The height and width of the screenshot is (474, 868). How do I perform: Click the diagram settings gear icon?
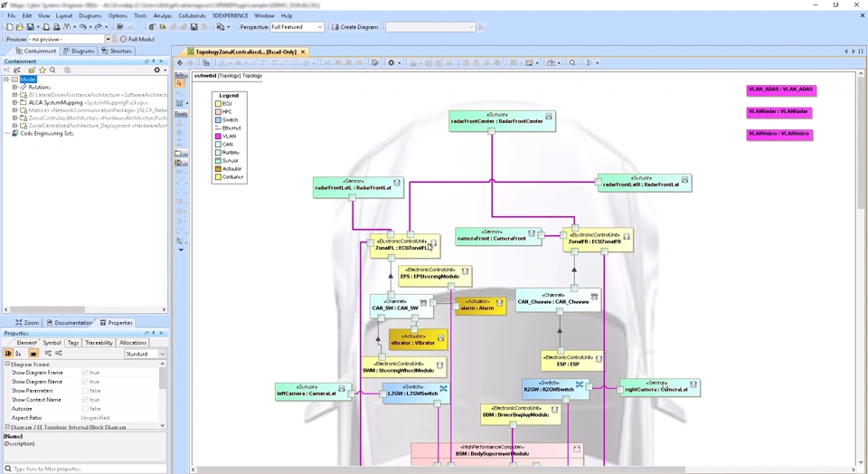(x=392, y=63)
